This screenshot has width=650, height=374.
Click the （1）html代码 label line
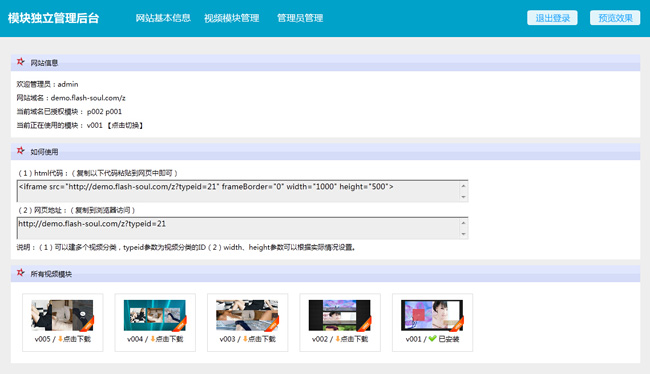(97, 173)
